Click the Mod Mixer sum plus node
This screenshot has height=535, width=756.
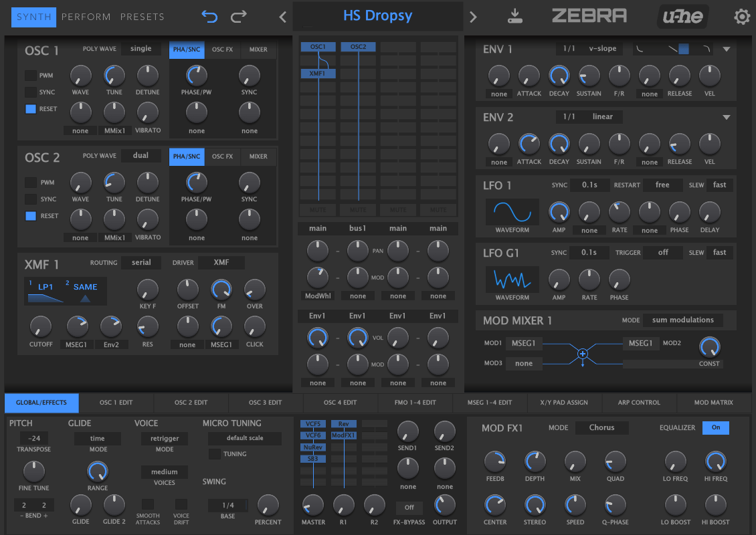[x=583, y=354]
